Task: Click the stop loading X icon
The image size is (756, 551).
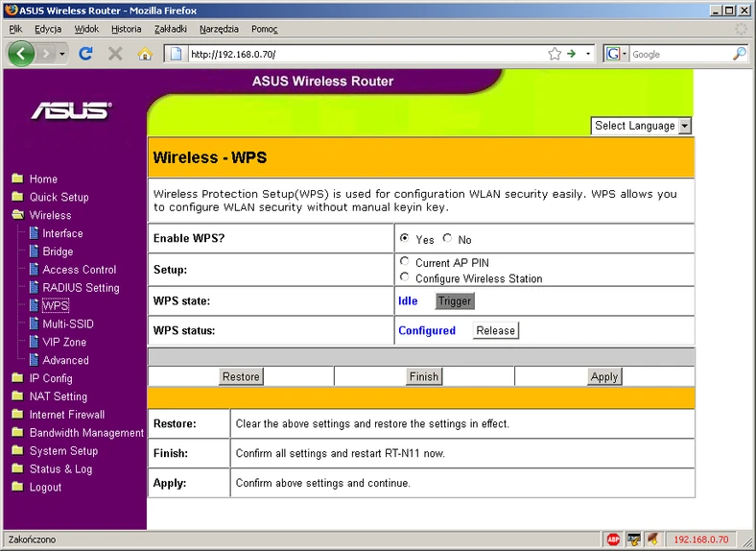Action: pos(115,54)
